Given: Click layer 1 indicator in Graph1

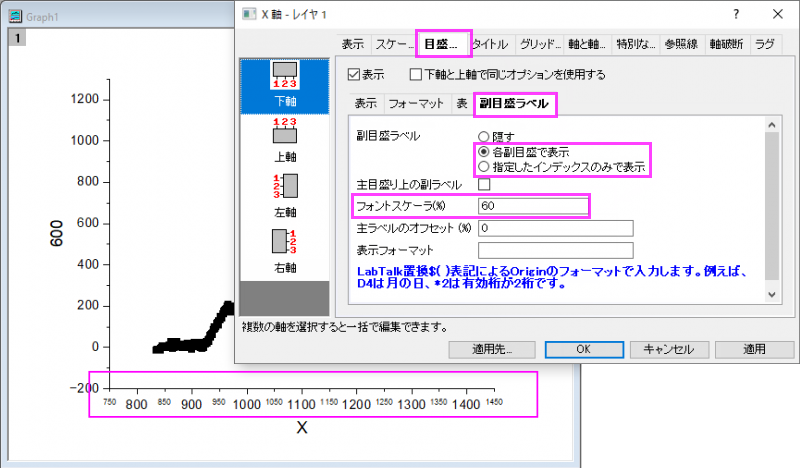Looking at the screenshot, I should click(17, 38).
